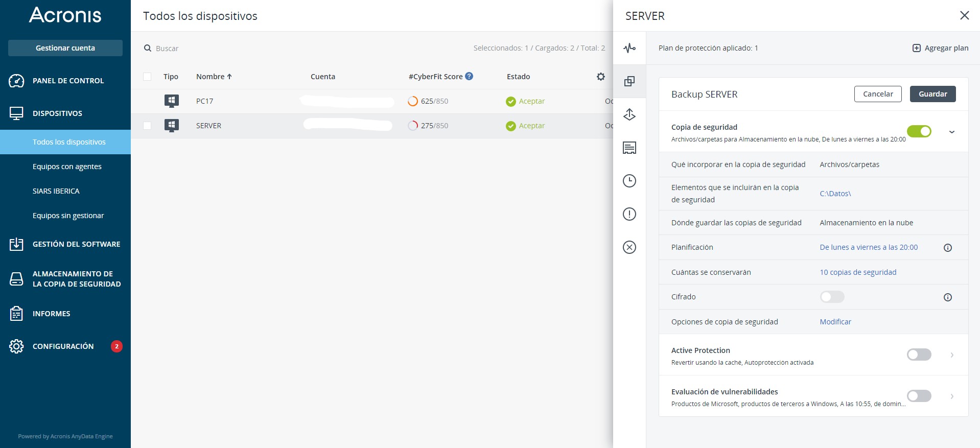
Task: Click the SERVER device name in table
Action: pyautogui.click(x=208, y=126)
